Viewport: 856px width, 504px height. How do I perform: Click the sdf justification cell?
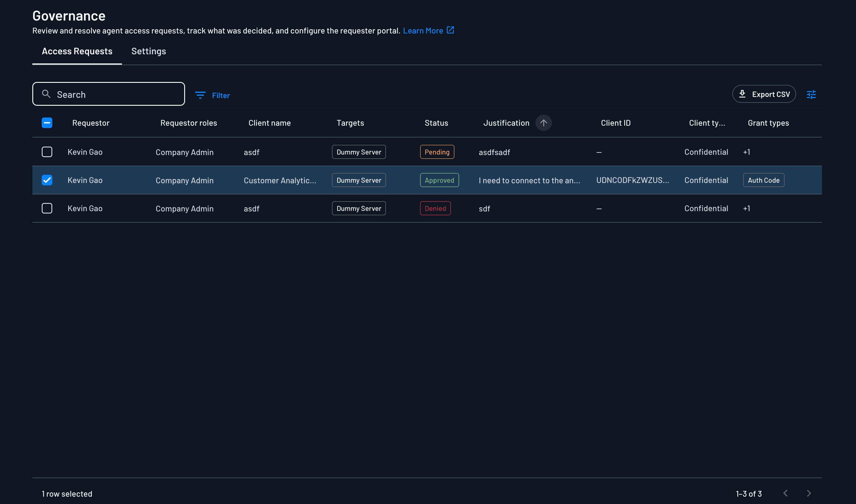click(x=484, y=209)
